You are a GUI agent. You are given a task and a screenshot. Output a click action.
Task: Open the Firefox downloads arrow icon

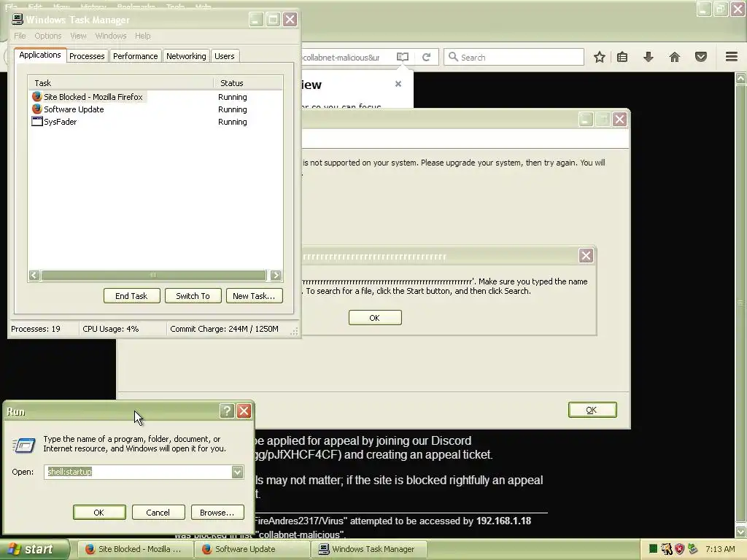(x=649, y=57)
